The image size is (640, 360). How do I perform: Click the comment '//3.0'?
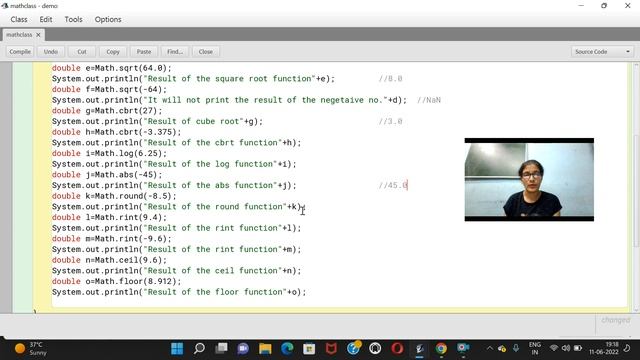(x=390, y=122)
